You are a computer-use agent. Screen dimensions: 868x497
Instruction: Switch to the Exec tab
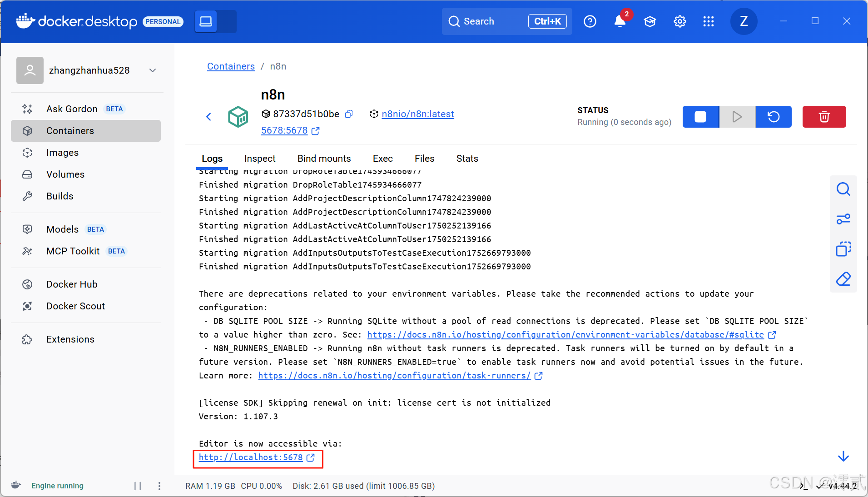click(x=383, y=159)
